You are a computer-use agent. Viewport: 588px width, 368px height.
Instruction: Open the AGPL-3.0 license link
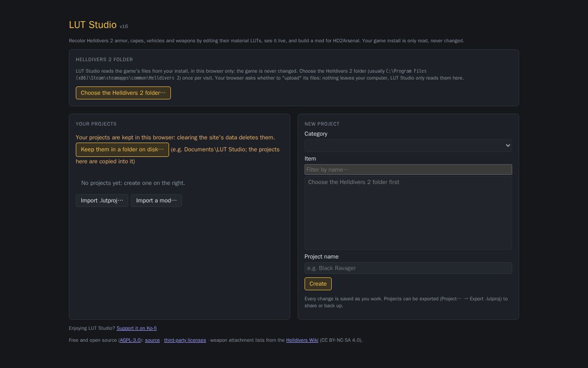click(x=130, y=340)
